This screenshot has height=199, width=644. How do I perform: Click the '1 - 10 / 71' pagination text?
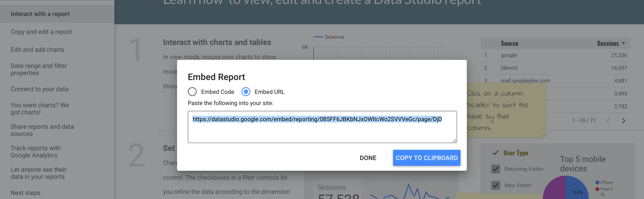point(583,120)
